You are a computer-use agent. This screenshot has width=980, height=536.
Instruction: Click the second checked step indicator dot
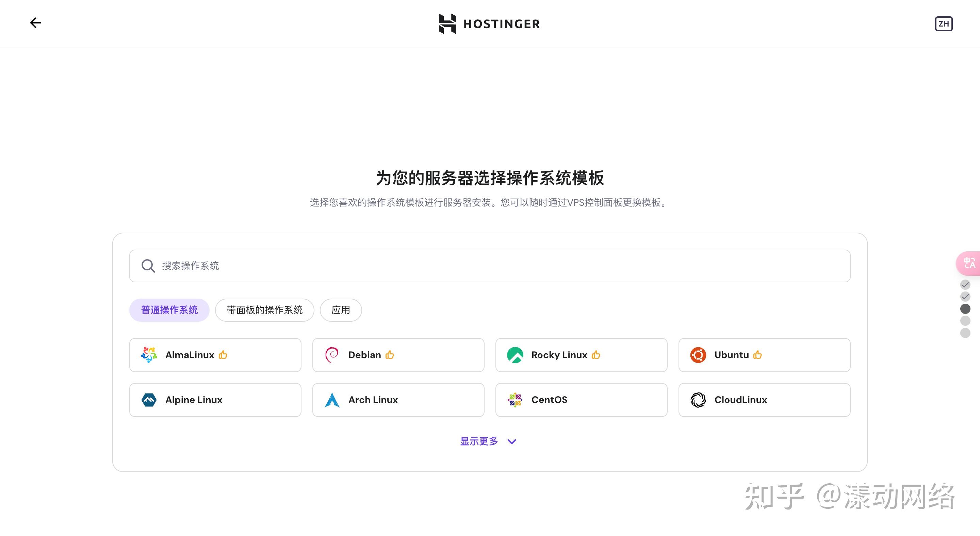tap(965, 297)
